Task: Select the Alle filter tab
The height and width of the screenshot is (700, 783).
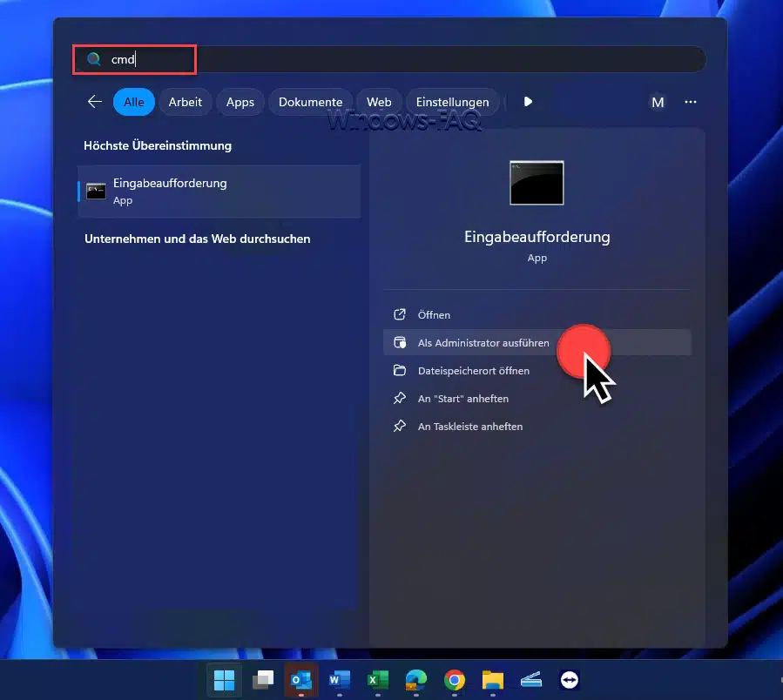Action: (134, 102)
